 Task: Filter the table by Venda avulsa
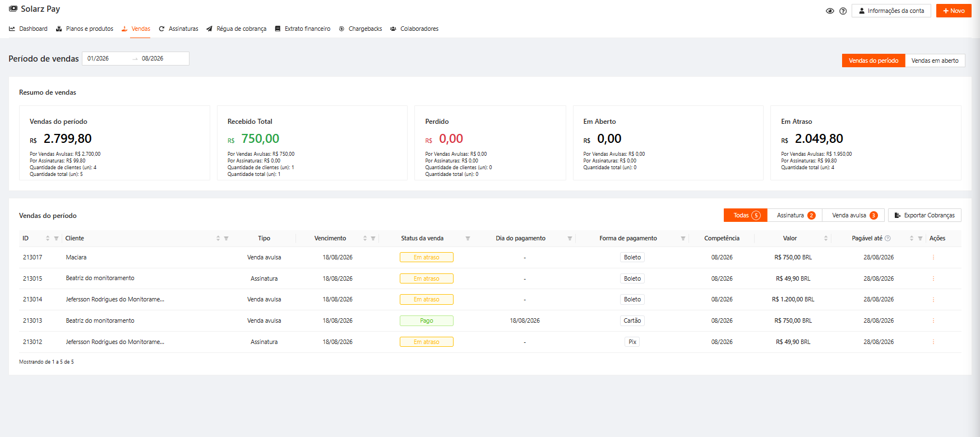pos(853,216)
